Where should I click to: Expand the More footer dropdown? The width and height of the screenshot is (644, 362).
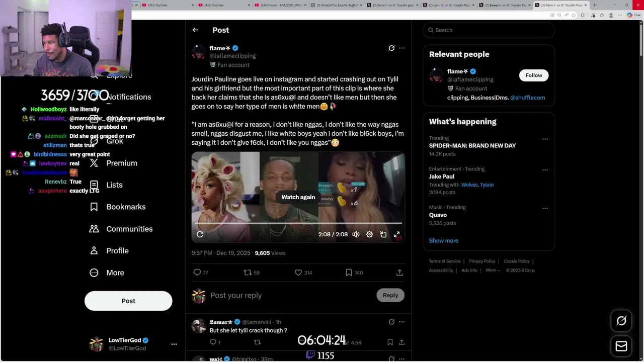(493, 270)
